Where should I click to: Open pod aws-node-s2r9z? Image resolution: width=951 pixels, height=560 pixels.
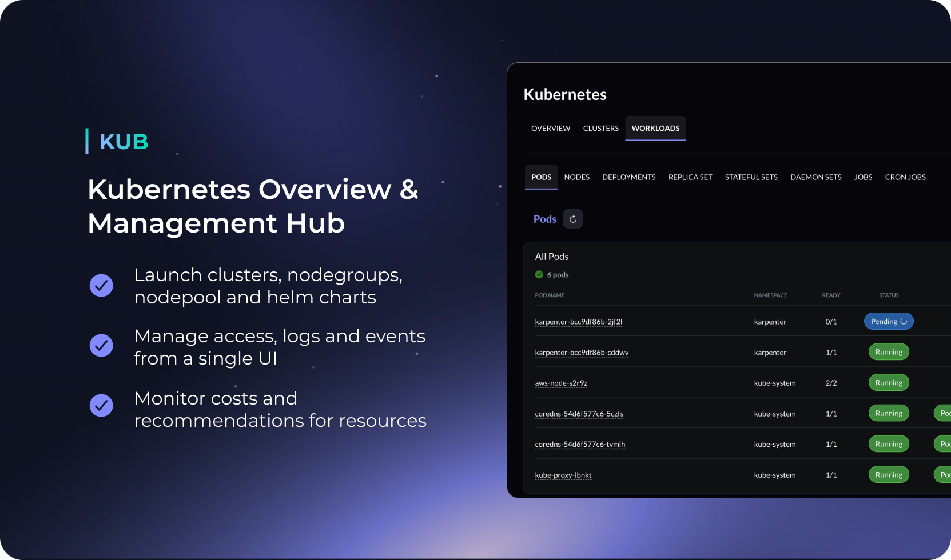(561, 383)
